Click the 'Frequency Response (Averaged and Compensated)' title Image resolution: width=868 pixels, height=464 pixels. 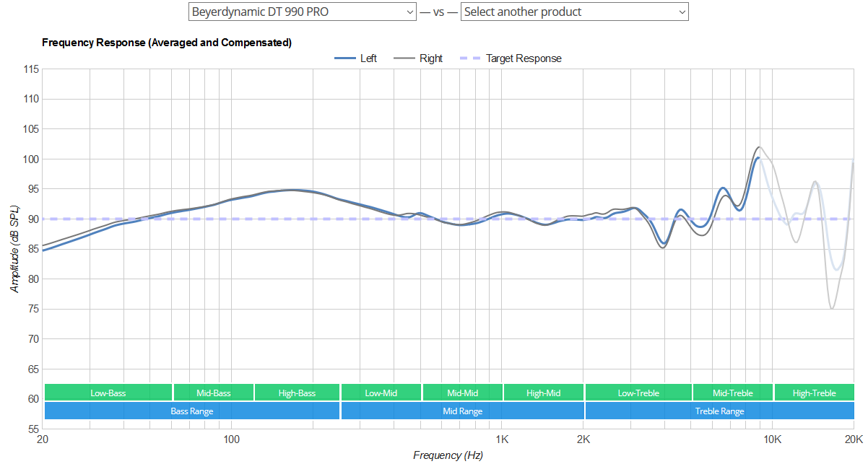tap(167, 43)
